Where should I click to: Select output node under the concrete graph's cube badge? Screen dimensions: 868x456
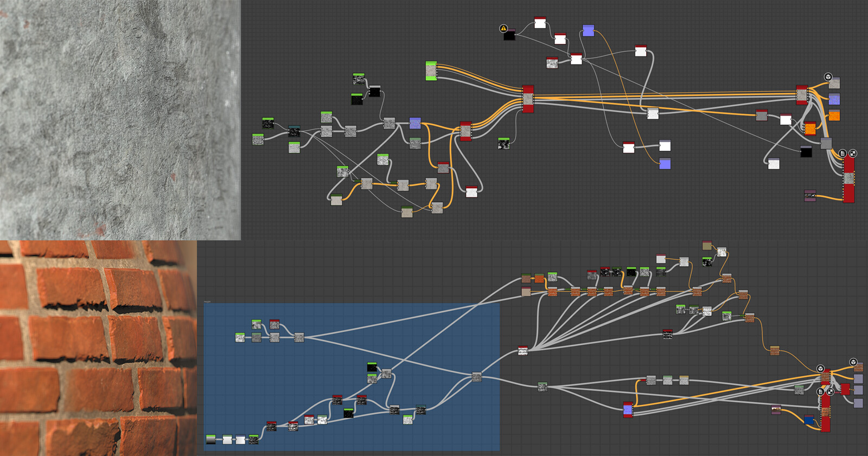[x=834, y=83]
